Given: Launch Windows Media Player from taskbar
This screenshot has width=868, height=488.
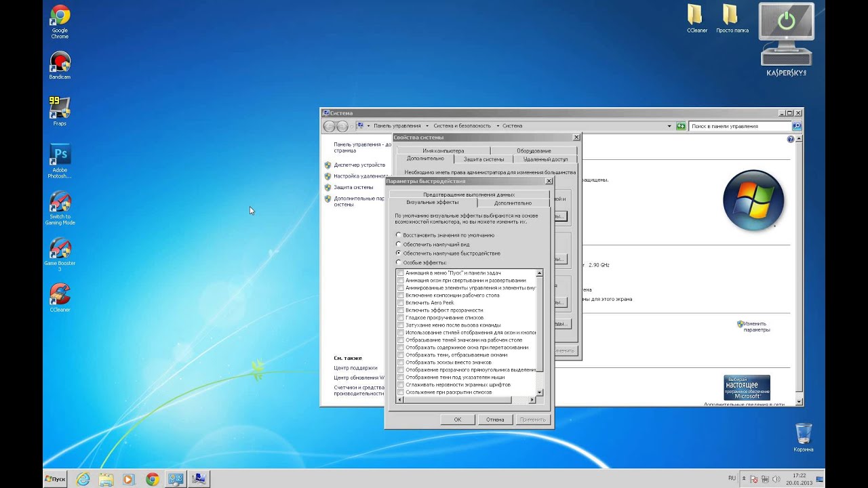Looking at the screenshot, I should coord(129,479).
